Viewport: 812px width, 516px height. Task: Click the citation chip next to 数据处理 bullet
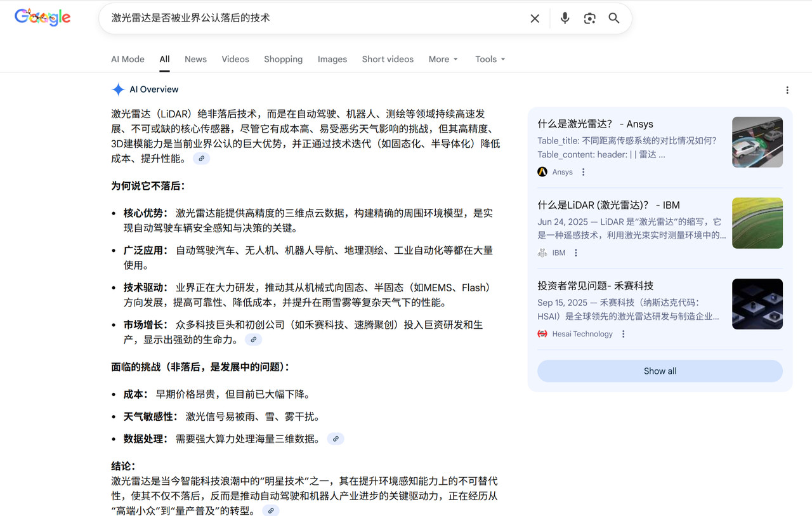pos(336,438)
